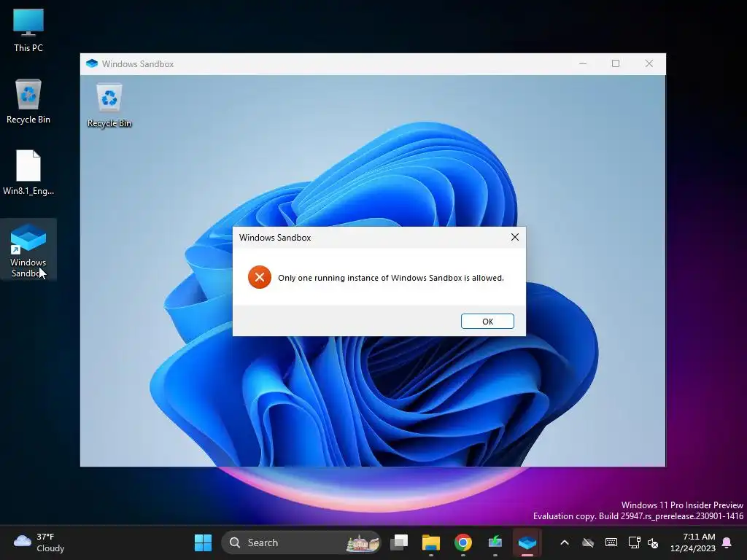
Task: Close the Windows Sandbox error dialog
Action: [x=515, y=237]
